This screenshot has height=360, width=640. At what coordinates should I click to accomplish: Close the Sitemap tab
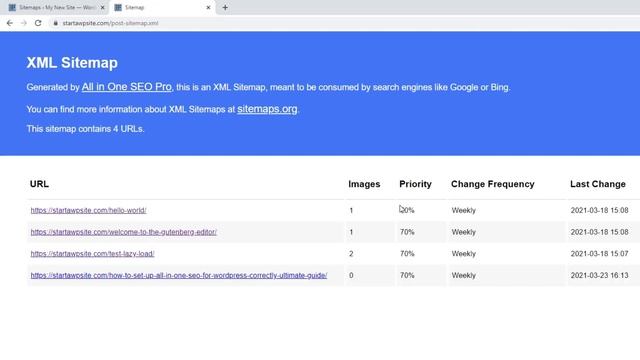[x=208, y=7]
